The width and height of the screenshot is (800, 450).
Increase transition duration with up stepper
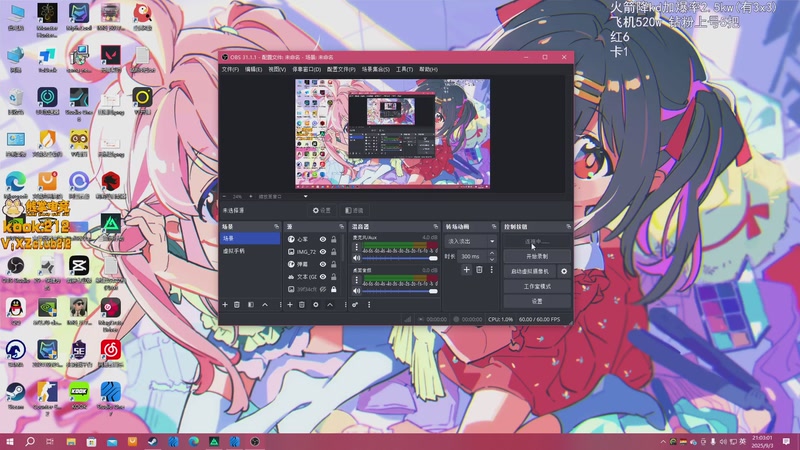(492, 253)
